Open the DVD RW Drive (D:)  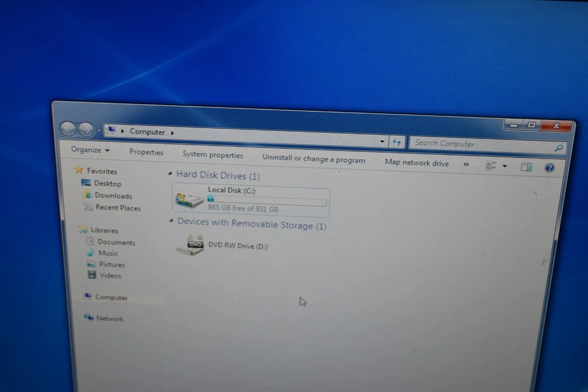pyautogui.click(x=238, y=246)
